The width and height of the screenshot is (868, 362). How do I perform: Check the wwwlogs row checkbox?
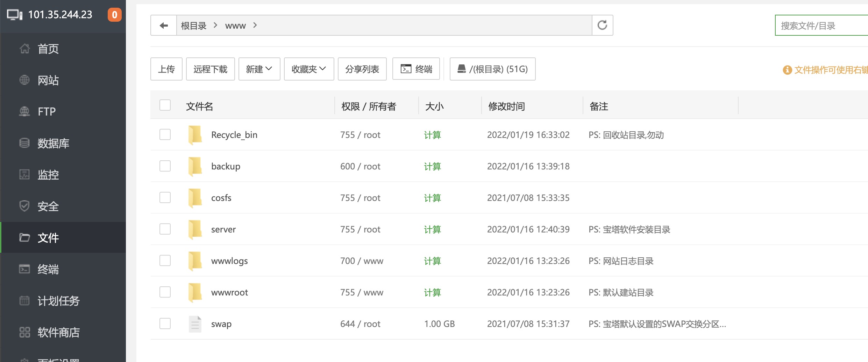[x=165, y=260]
